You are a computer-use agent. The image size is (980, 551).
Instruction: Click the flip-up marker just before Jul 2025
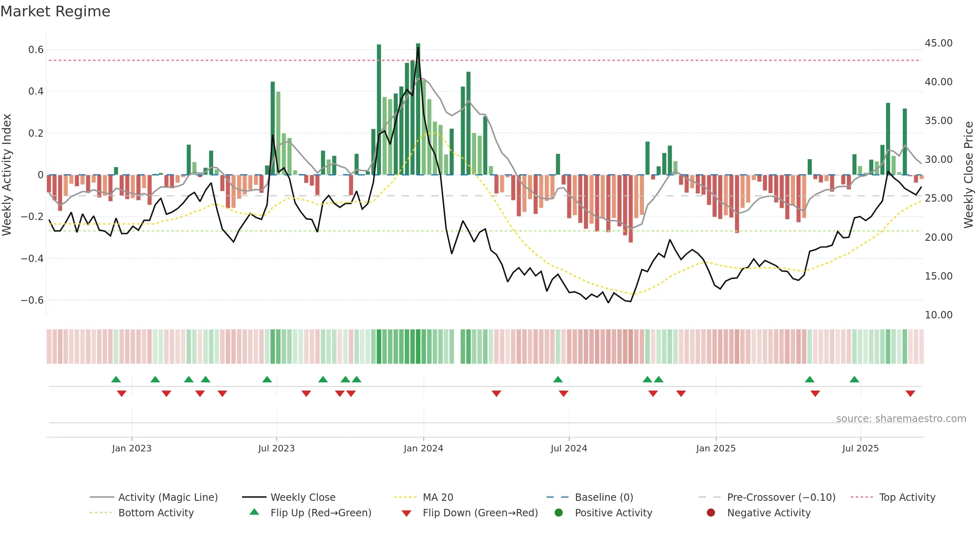click(x=854, y=379)
